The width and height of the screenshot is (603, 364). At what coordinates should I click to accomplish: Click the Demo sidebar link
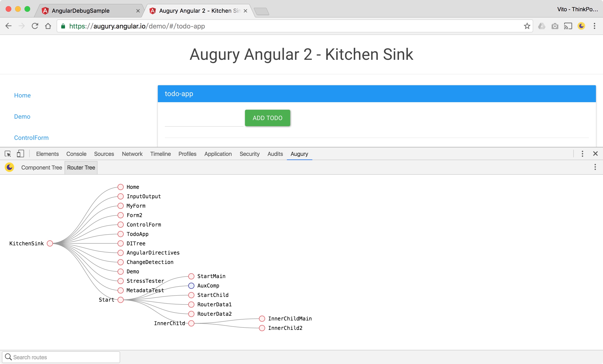pyautogui.click(x=22, y=117)
